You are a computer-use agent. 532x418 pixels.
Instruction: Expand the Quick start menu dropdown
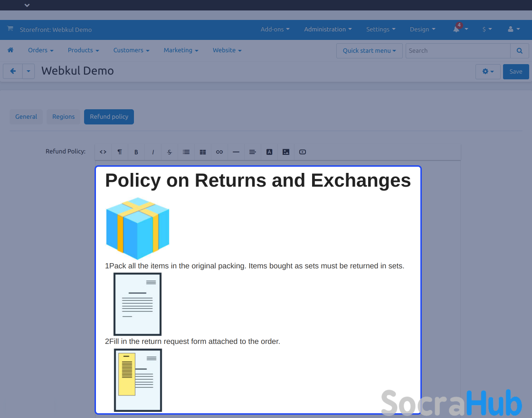click(x=369, y=51)
